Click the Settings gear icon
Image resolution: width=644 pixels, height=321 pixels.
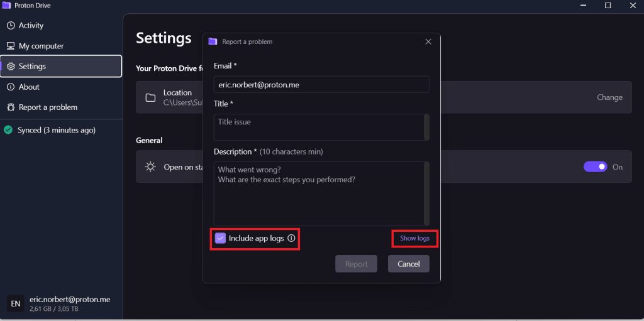(11, 67)
